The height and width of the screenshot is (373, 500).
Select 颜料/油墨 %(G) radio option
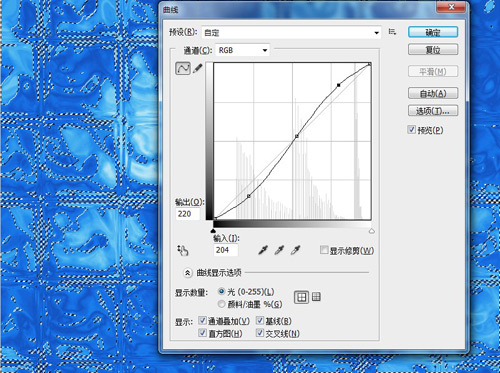click(x=221, y=304)
